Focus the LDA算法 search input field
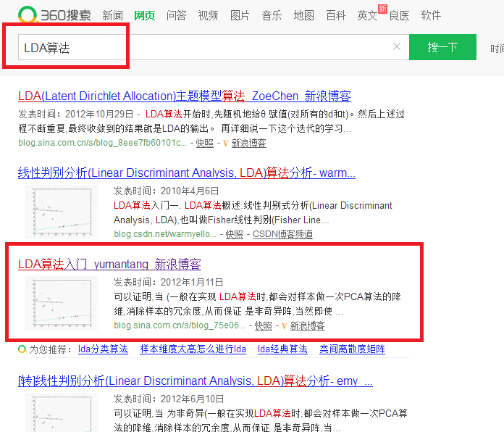The image size is (504, 432). tap(214, 47)
